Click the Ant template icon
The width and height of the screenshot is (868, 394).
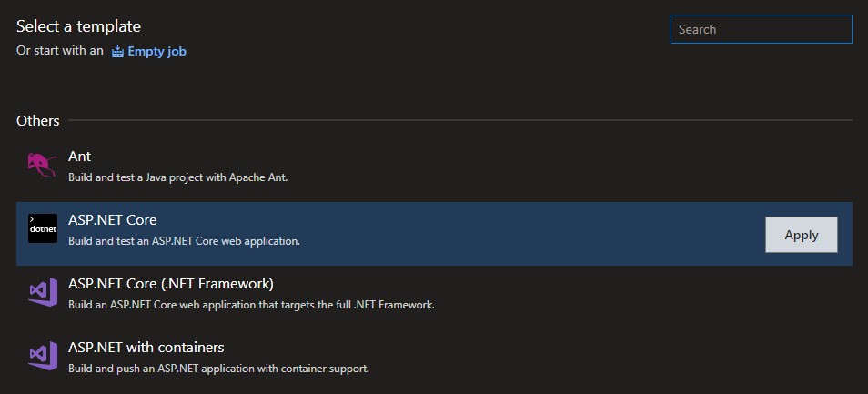[x=43, y=165]
